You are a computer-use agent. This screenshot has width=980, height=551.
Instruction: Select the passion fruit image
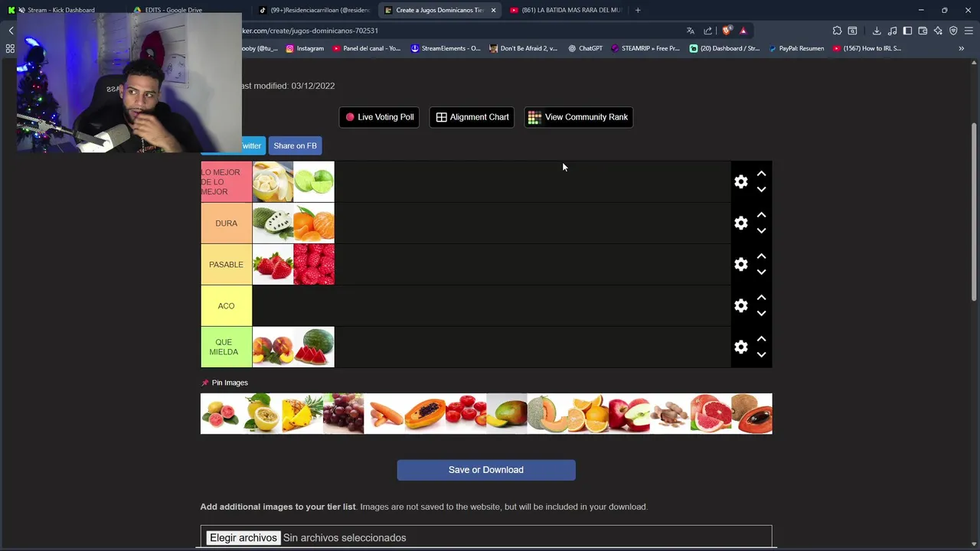(262, 413)
